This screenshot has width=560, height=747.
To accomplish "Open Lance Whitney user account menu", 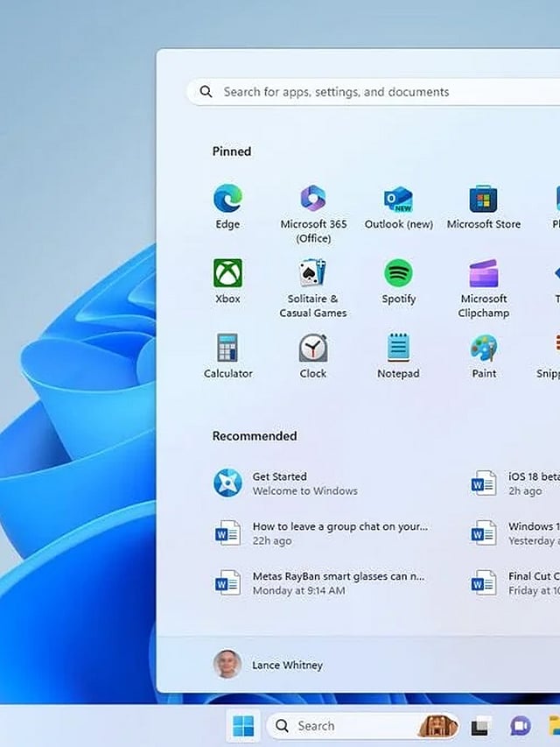I will click(269, 665).
